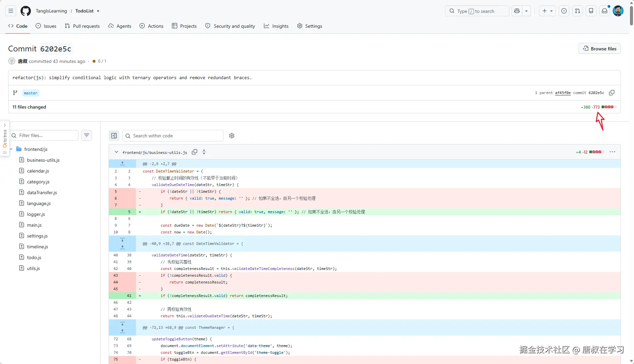634x364 pixels.
Task: Open the Copilot chat icon
Action: (517, 11)
